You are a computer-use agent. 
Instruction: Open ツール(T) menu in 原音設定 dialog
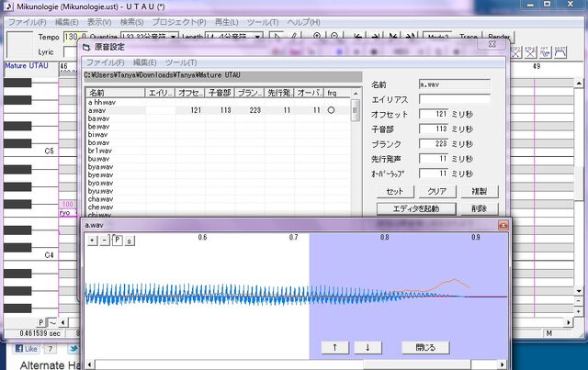[181, 62]
